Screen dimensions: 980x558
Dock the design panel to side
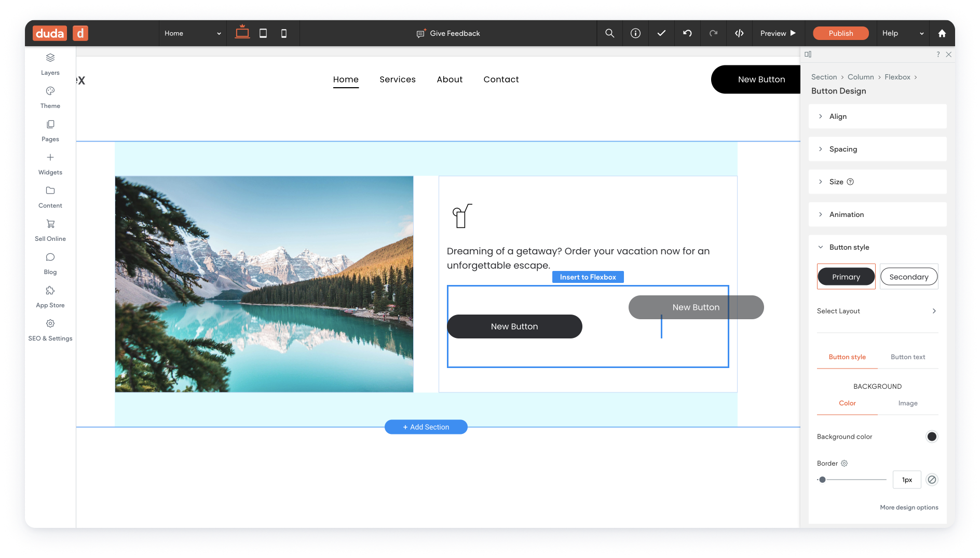(x=808, y=54)
